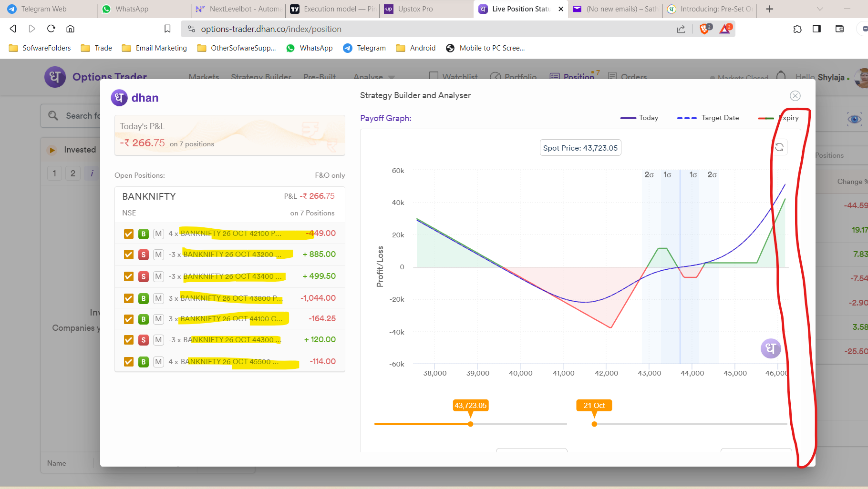Image resolution: width=868 pixels, height=489 pixels.
Task: Click the share page icon in address bar
Action: click(x=681, y=29)
